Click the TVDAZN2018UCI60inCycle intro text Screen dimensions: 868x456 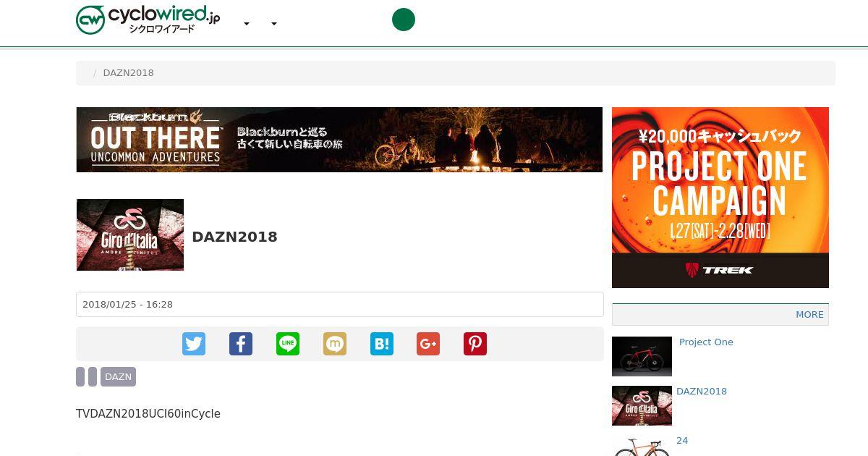tap(148, 414)
